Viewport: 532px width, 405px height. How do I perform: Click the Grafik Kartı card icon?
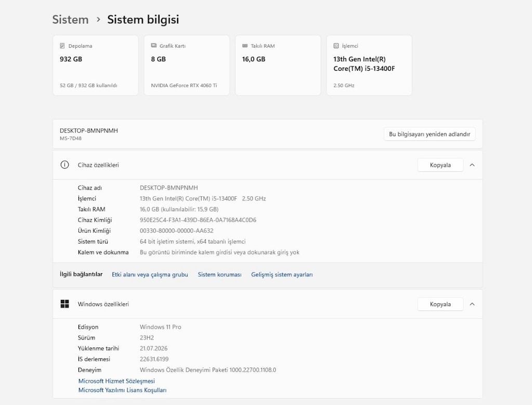point(154,46)
